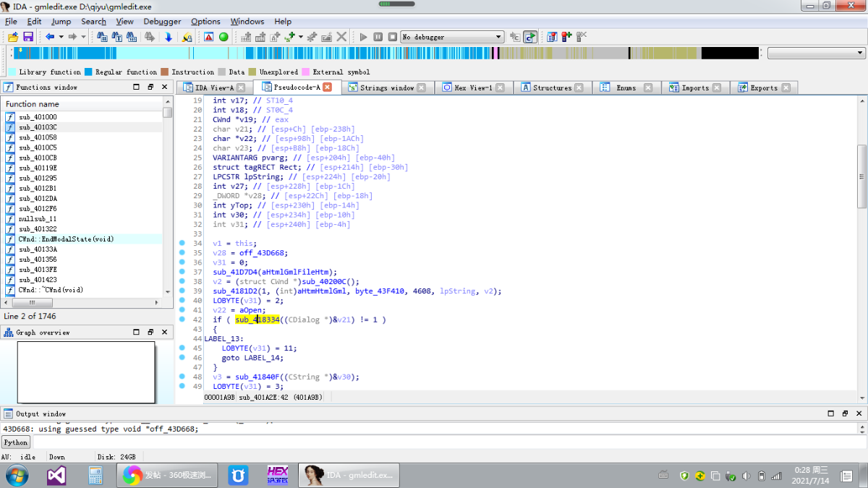Close the Graph overview panel

coord(164,333)
